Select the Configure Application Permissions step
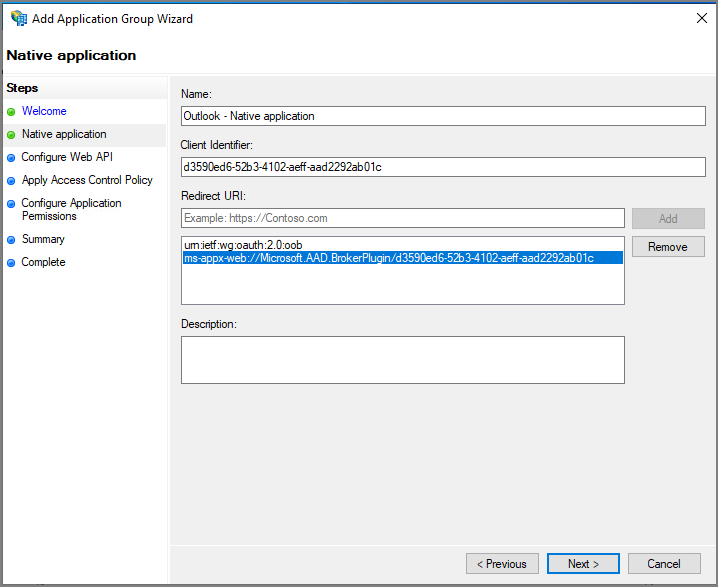The width and height of the screenshot is (718, 587). tap(71, 209)
